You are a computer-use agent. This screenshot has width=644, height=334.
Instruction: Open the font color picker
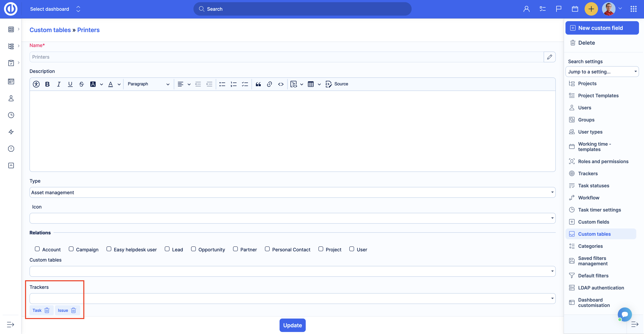[111, 84]
